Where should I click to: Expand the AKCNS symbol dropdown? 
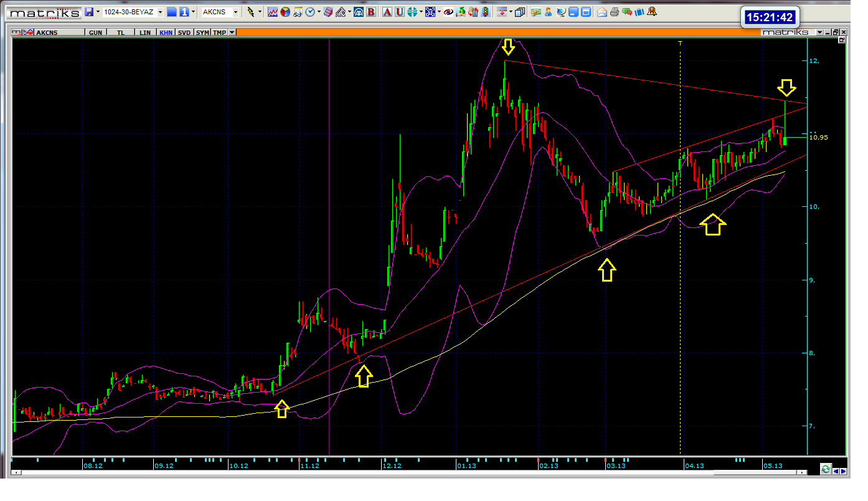tap(235, 12)
